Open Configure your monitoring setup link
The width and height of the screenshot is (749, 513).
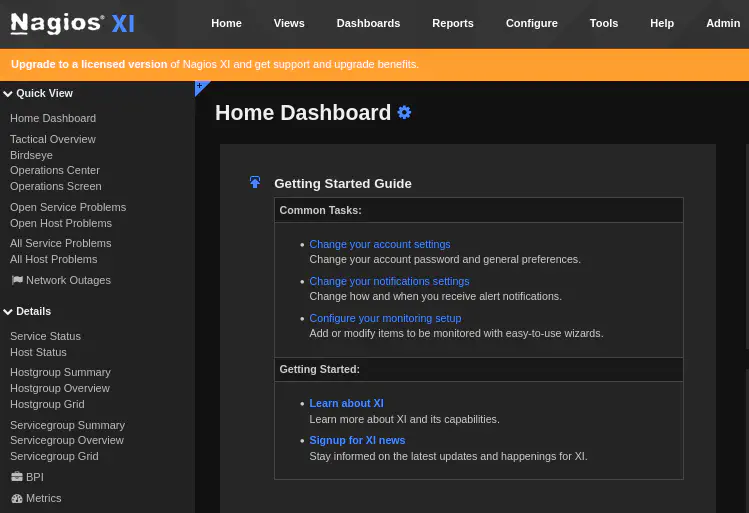pyautogui.click(x=385, y=318)
